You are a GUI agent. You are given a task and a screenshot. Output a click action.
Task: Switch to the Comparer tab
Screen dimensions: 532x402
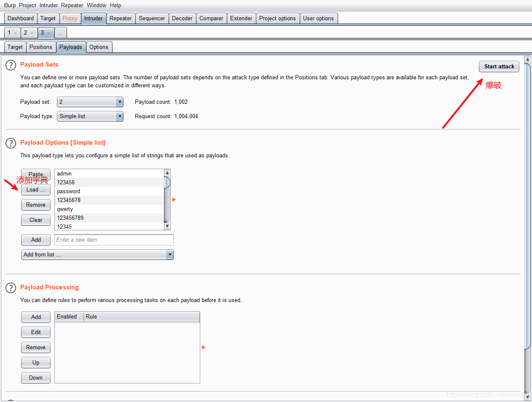click(x=211, y=18)
